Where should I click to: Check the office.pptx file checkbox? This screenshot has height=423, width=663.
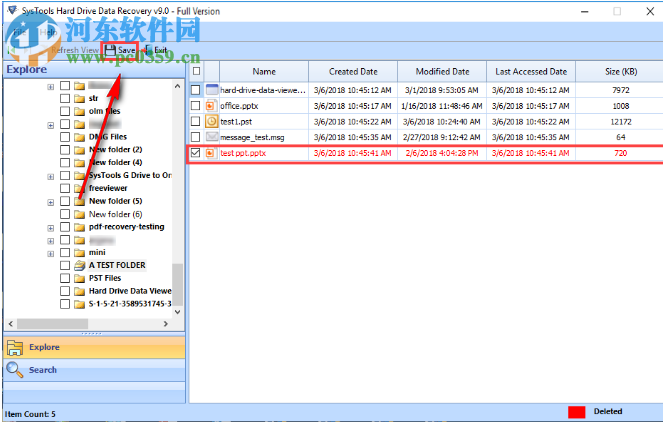pyautogui.click(x=195, y=106)
